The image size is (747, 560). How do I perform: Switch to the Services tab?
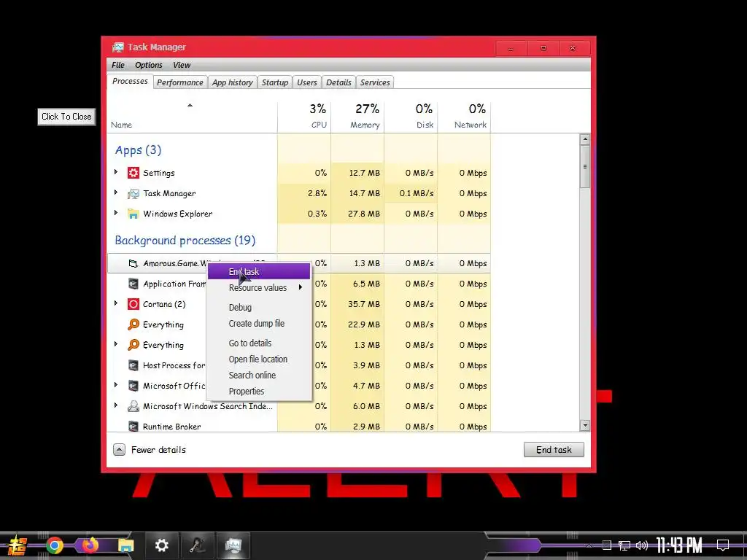pos(375,82)
